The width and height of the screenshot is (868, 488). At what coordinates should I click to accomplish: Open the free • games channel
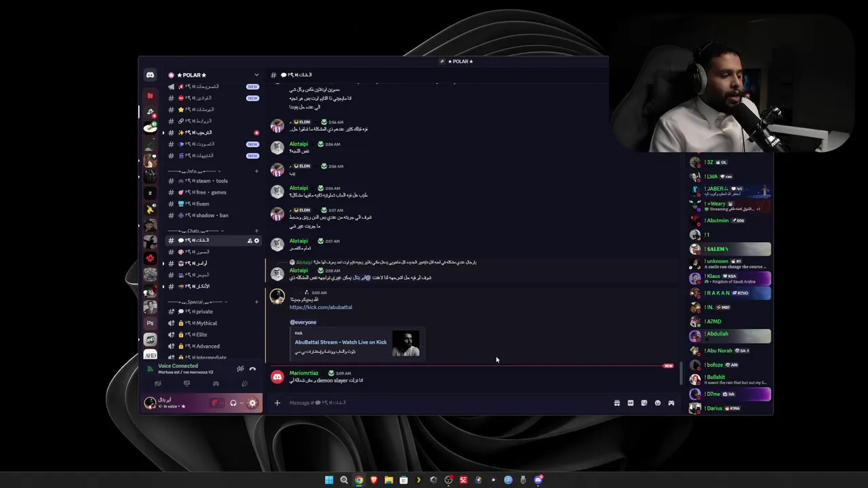(x=214, y=192)
